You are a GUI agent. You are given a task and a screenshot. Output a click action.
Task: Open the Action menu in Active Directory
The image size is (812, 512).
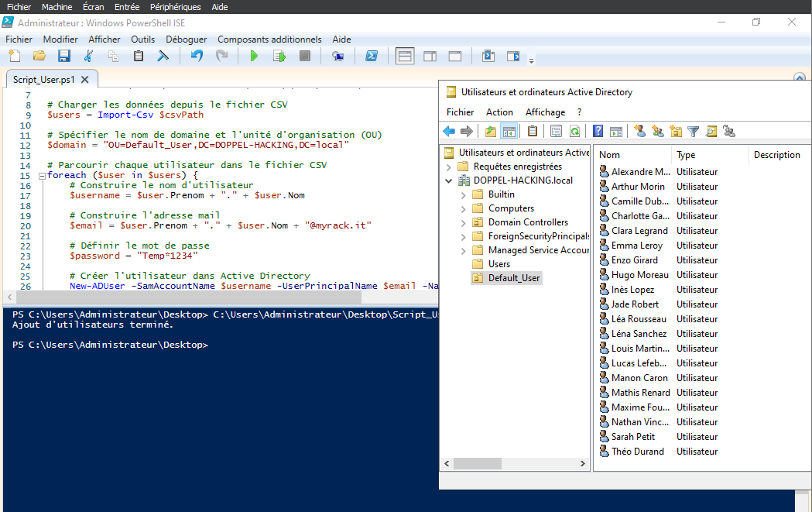click(499, 112)
